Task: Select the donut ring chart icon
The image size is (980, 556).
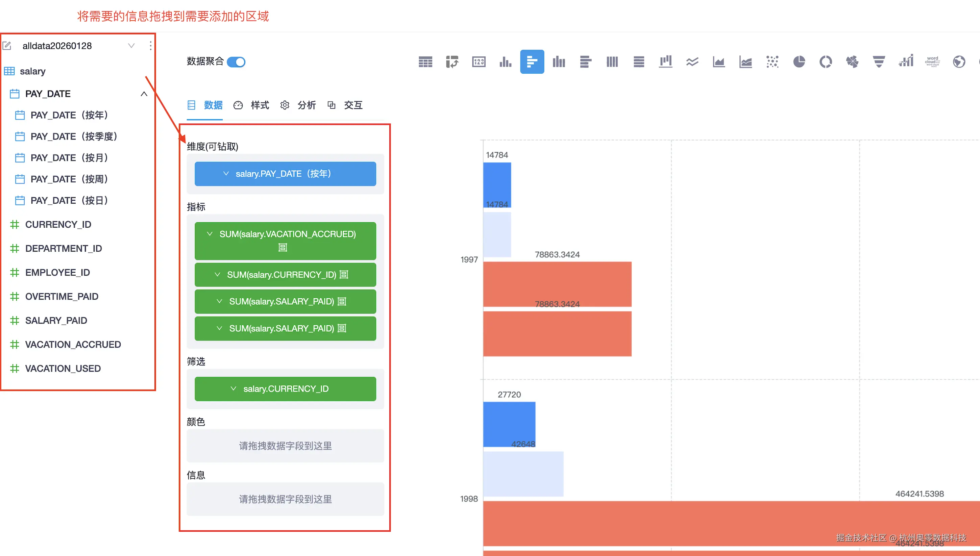Action: tap(825, 61)
